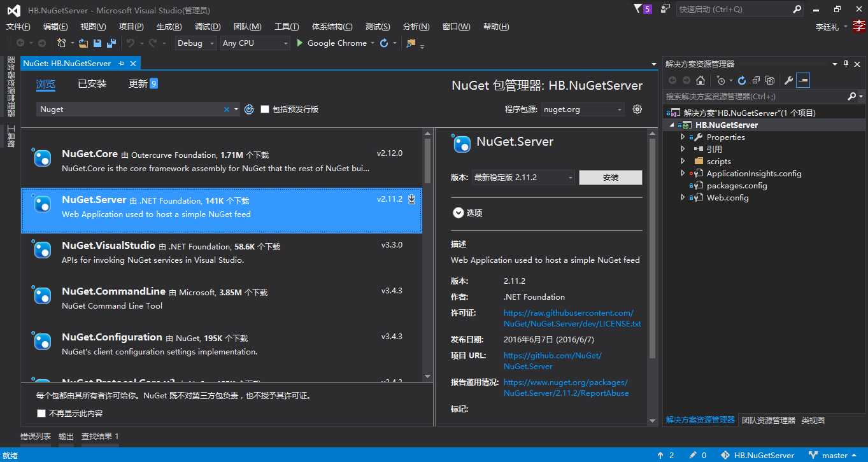Click the Open File folder toolbar icon
This screenshot has height=462, width=868.
click(x=83, y=43)
